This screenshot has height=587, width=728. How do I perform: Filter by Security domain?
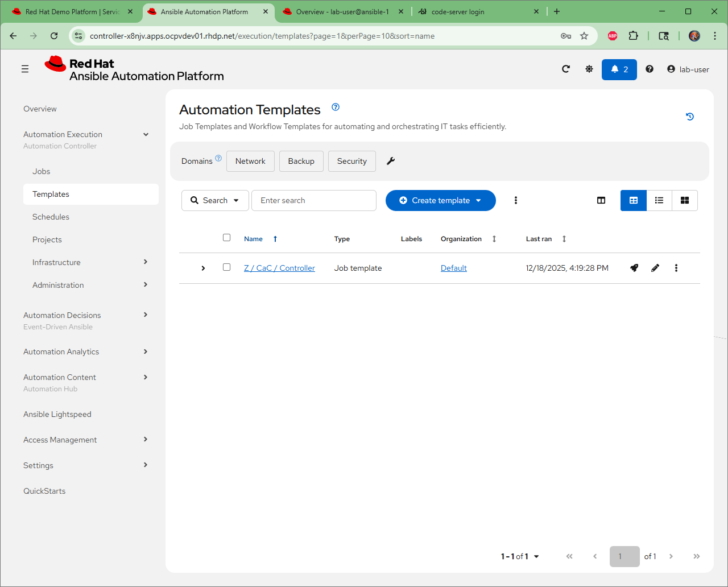pyautogui.click(x=351, y=161)
